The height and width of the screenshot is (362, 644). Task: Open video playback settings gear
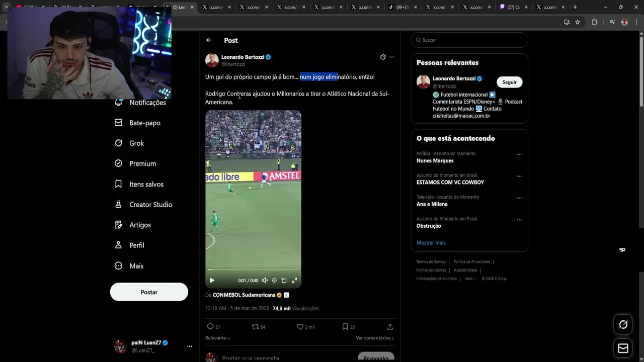point(274,281)
